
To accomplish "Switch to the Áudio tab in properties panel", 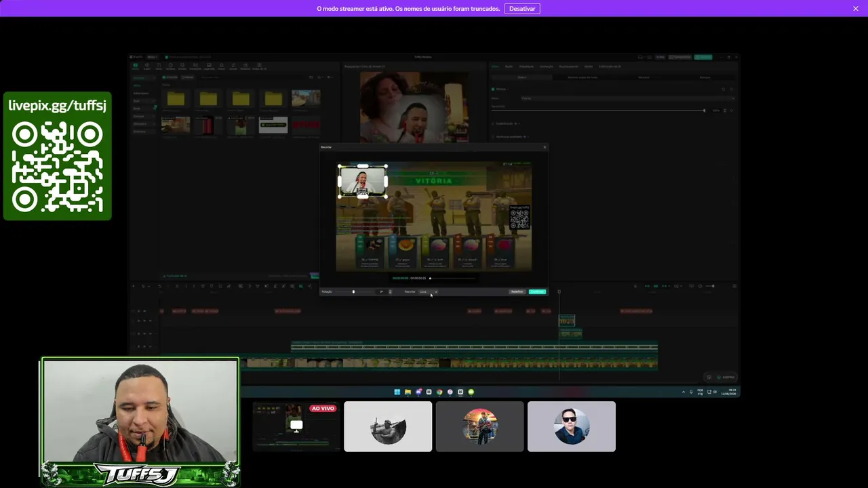I will click(x=509, y=66).
